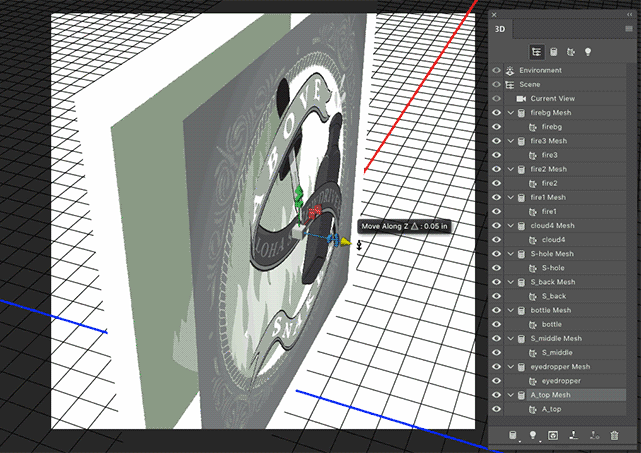Hide the fire2 material sublayer
This screenshot has width=641, height=453.
pyautogui.click(x=496, y=184)
